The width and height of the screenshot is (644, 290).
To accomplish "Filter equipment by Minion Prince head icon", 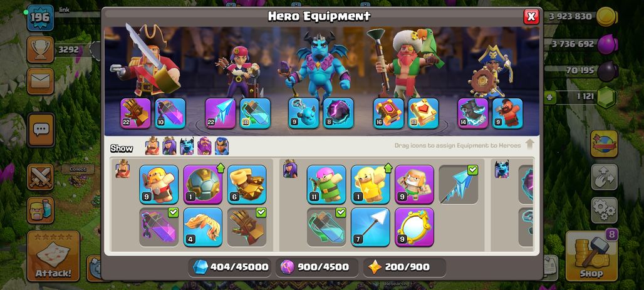I will click(x=187, y=146).
